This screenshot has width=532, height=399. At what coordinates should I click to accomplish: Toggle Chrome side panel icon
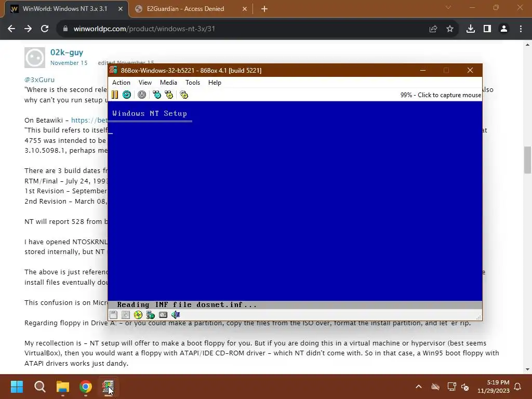[487, 29]
